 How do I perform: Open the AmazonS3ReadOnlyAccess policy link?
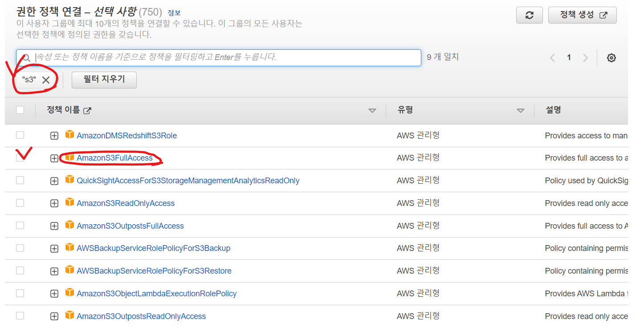(126, 203)
